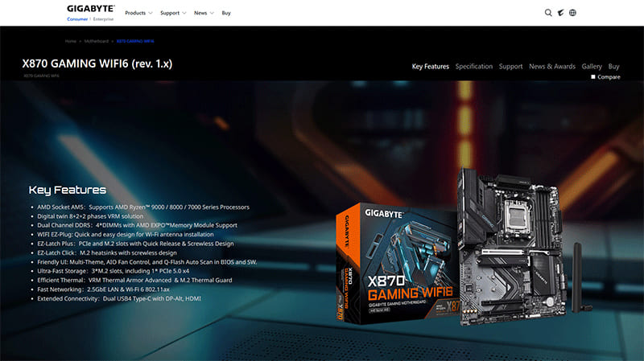Open the News & Awards tab

(552, 67)
